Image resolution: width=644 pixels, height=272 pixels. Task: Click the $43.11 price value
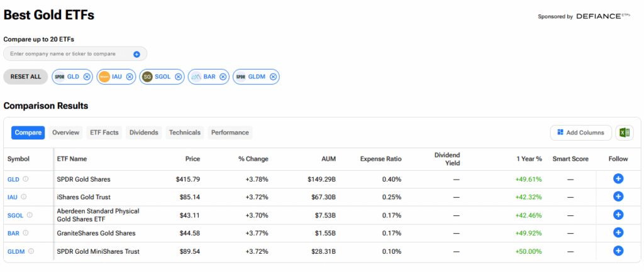[190, 215]
